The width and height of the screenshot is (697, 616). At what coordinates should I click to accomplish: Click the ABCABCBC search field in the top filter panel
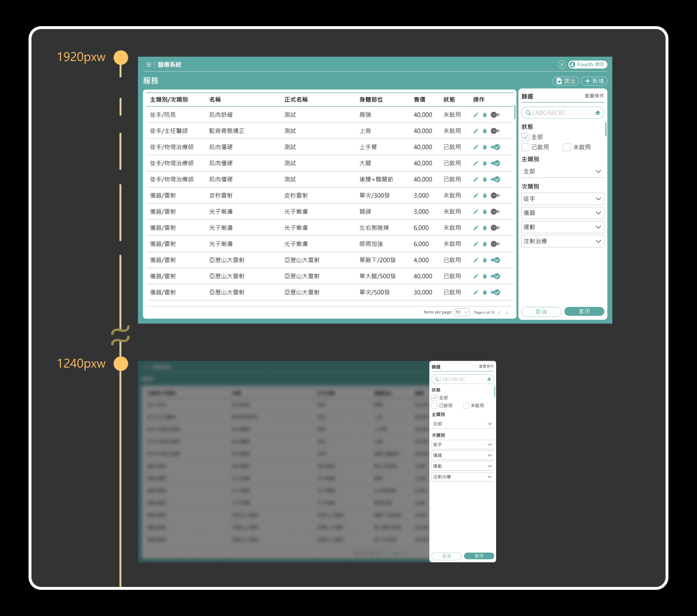click(x=561, y=113)
